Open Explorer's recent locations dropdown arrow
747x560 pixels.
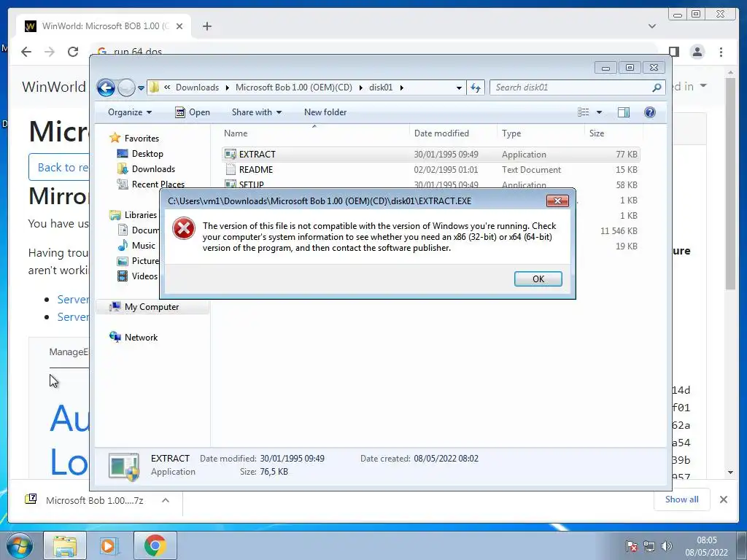(141, 88)
